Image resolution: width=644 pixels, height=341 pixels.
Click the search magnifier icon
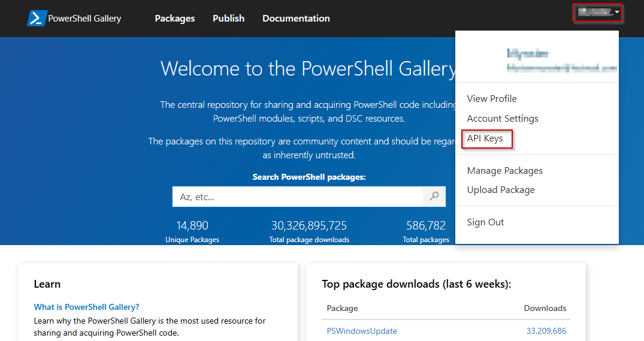[434, 197]
